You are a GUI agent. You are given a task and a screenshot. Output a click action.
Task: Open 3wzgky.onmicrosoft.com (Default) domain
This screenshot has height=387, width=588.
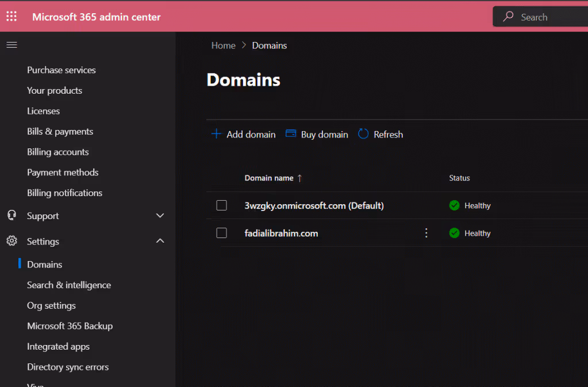[314, 205]
